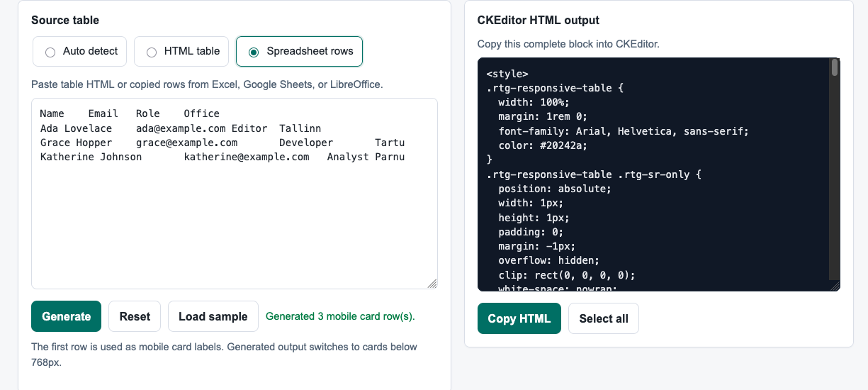This screenshot has height=390, width=868.
Task: Grab the source textarea resize handle
Action: [432, 283]
